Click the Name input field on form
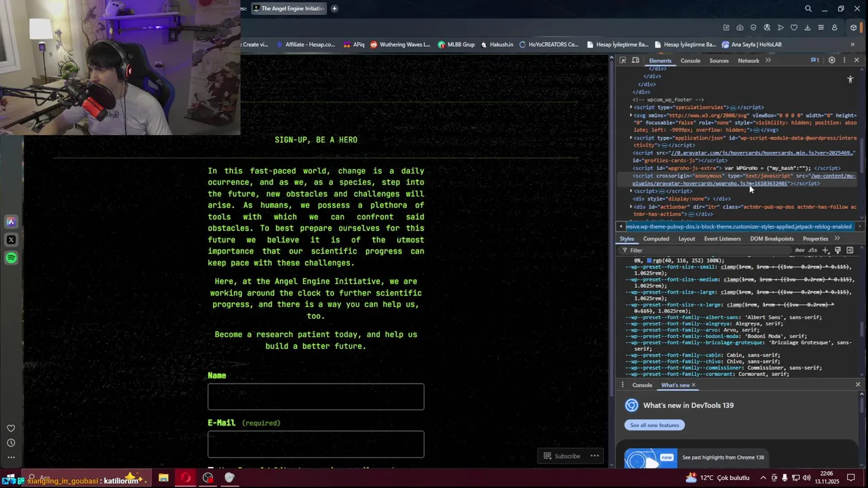868x488 pixels. point(316,396)
